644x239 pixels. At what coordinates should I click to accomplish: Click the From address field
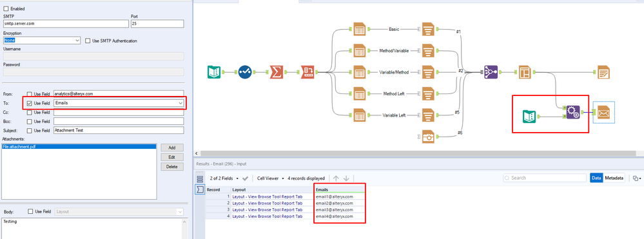(119, 94)
